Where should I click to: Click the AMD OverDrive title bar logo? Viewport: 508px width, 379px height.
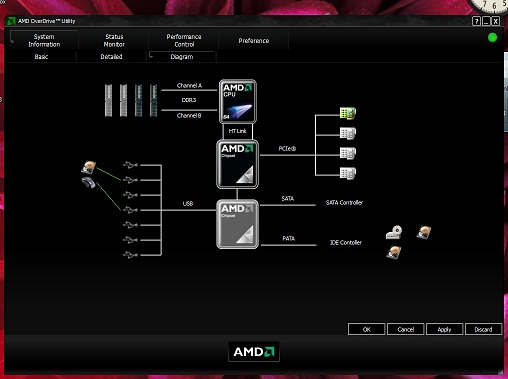[x=11, y=21]
